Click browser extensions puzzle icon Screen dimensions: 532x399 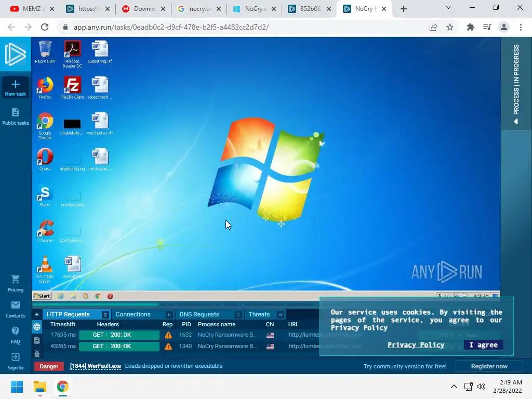[x=470, y=27]
